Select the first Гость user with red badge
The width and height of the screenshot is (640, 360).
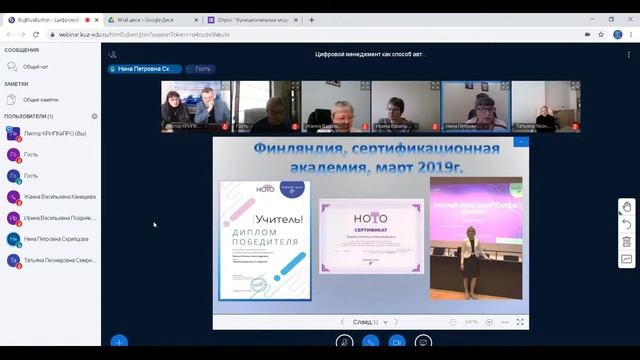(51, 155)
